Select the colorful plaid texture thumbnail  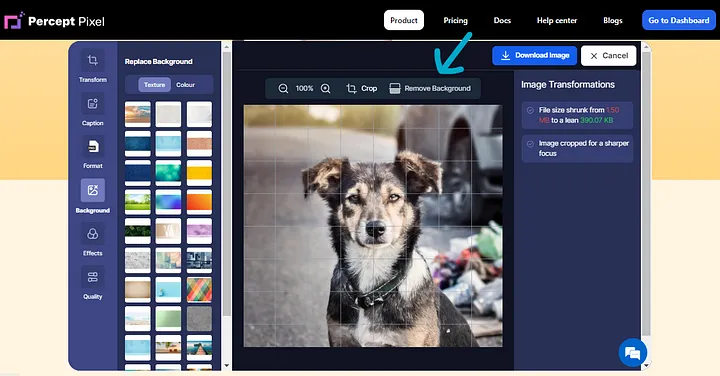click(x=199, y=290)
